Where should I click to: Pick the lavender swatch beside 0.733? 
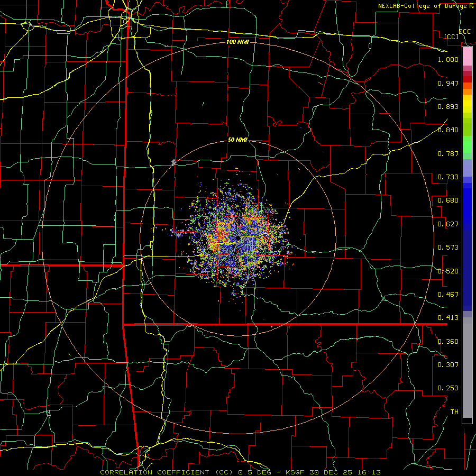click(x=467, y=168)
